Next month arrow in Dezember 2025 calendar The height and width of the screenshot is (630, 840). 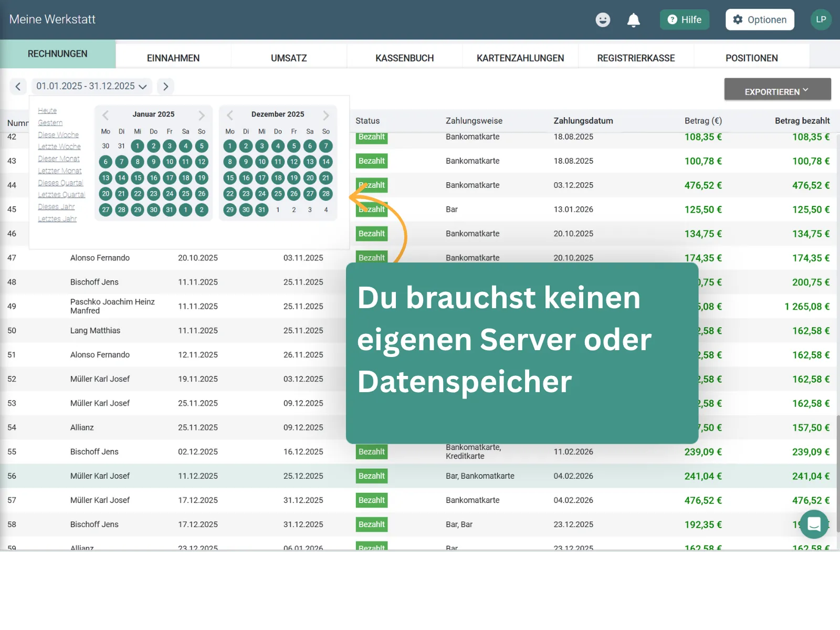(x=326, y=115)
